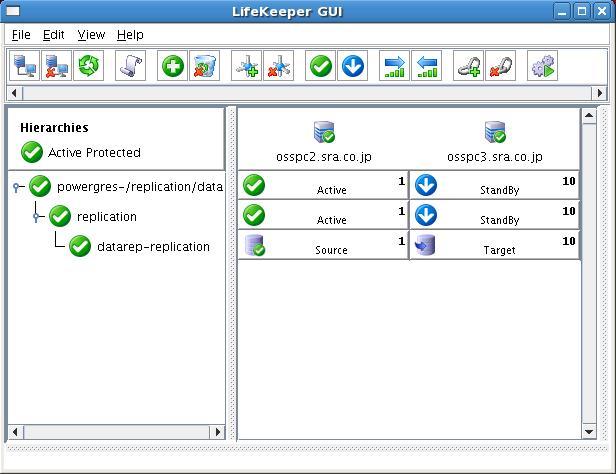Click toolbar scrollbar left arrow
This screenshot has height=474, width=616.
click(15, 93)
